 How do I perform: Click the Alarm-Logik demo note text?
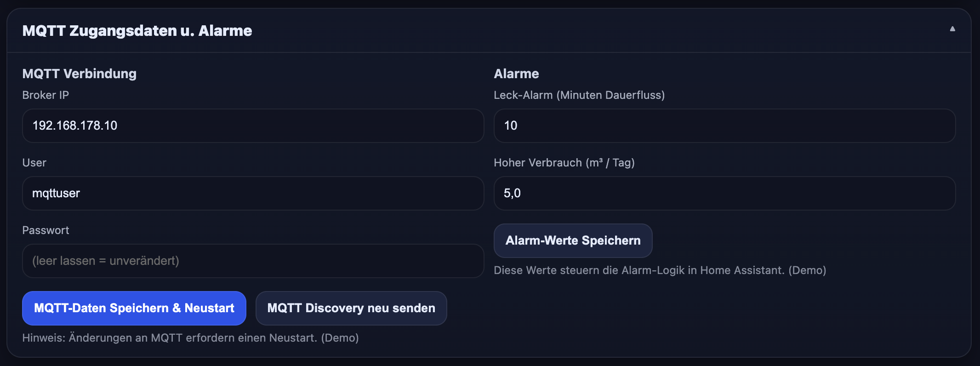coord(660,270)
